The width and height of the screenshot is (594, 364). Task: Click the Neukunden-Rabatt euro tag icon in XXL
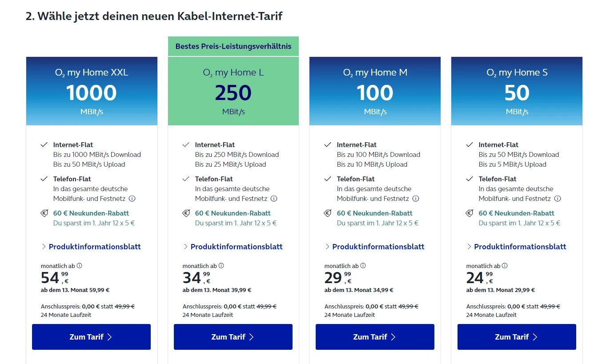pos(44,213)
